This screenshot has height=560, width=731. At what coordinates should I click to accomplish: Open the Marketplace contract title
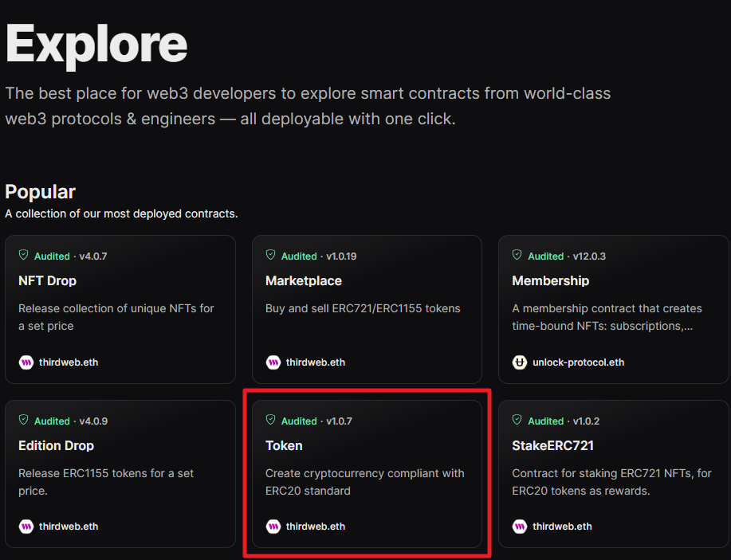(x=304, y=281)
